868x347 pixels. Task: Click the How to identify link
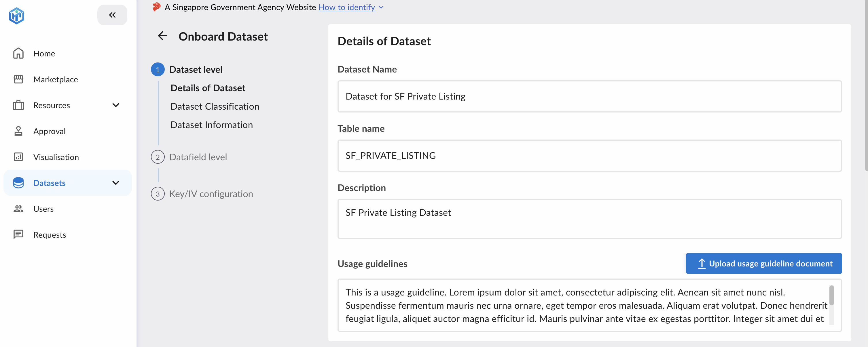[x=347, y=7]
